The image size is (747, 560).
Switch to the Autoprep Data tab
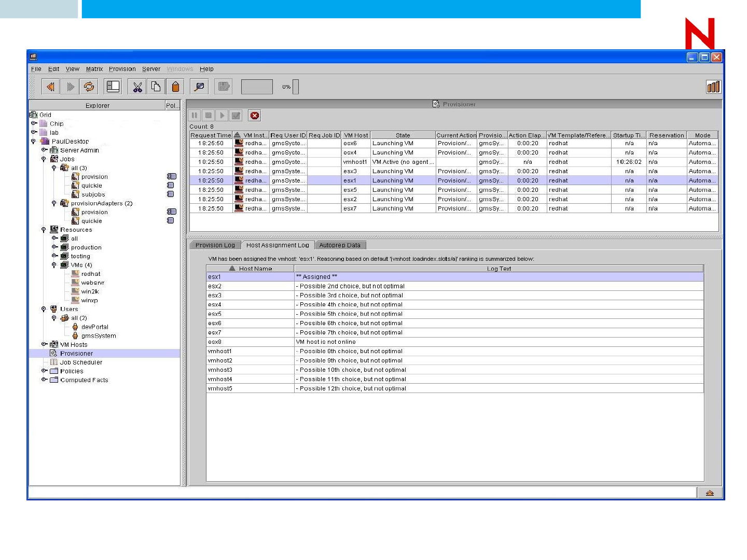[339, 245]
